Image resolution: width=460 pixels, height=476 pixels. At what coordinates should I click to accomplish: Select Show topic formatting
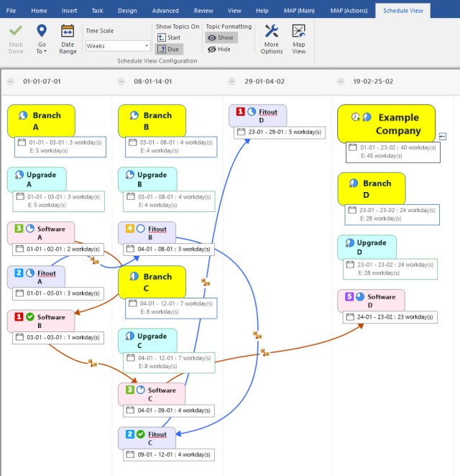[x=221, y=37]
